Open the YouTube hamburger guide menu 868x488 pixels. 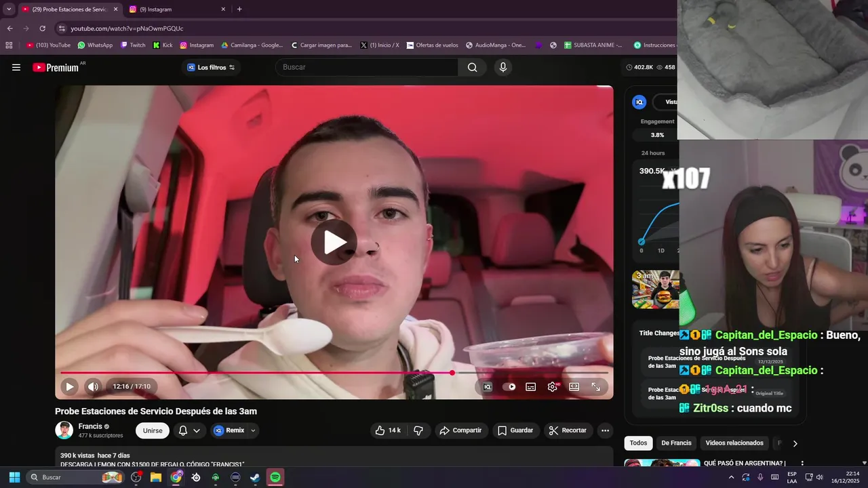coord(16,67)
